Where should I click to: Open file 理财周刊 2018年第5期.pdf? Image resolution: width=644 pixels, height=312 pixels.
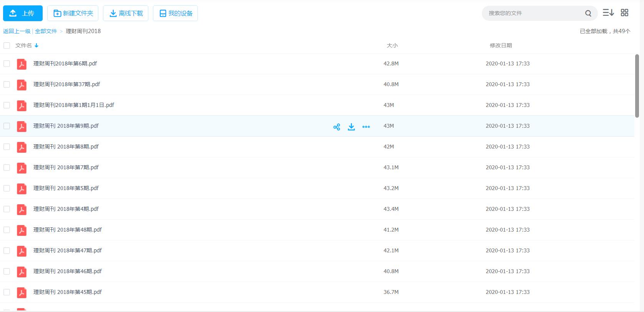coord(66,188)
